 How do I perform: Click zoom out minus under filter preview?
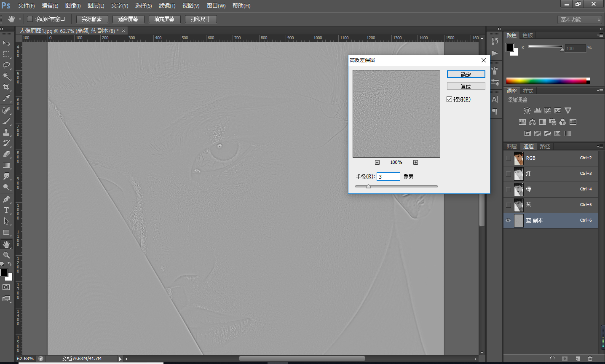tap(377, 163)
